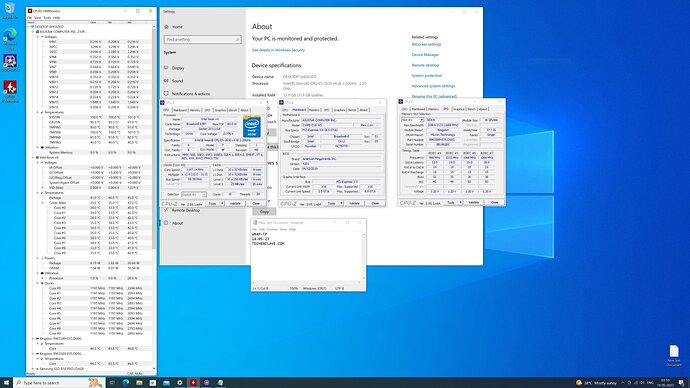Switch to Bench tab in the SPD-tab CPU-Z window
This screenshot has width=690, height=388.
[471, 109]
